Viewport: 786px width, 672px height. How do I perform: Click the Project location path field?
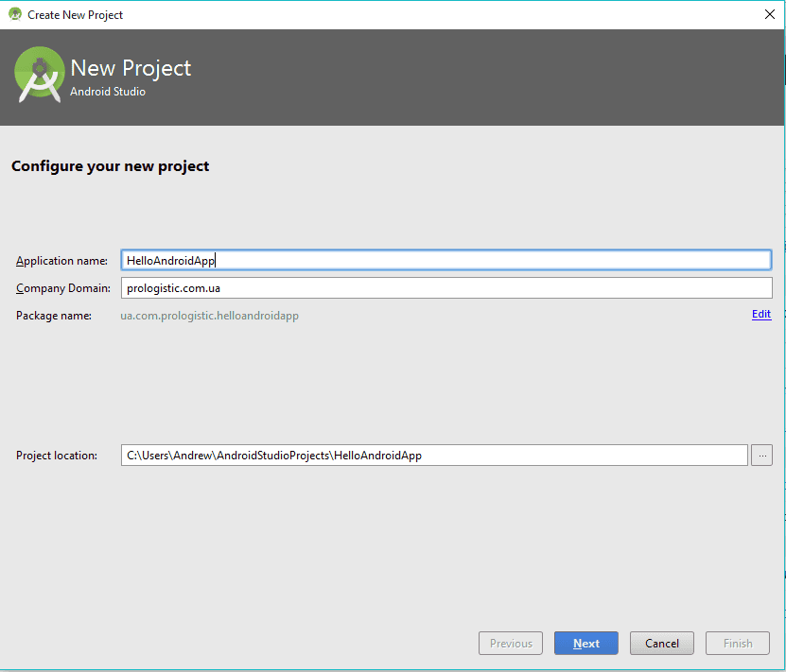pyautogui.click(x=434, y=456)
